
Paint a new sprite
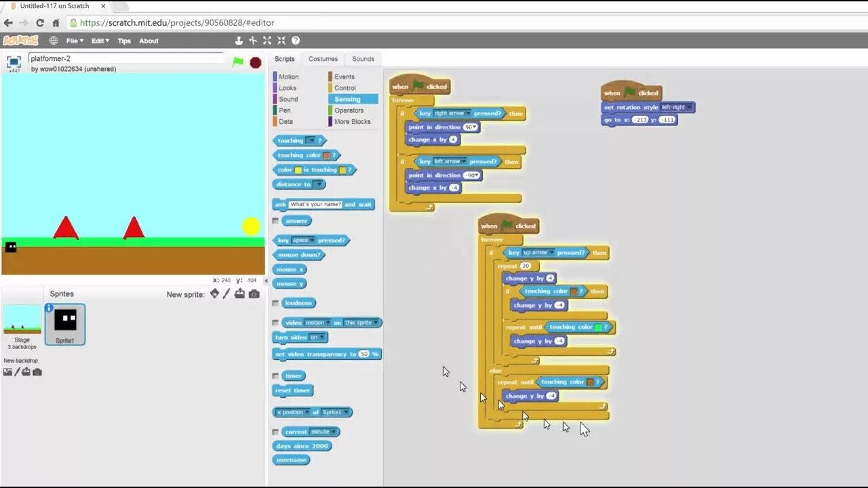(x=227, y=293)
